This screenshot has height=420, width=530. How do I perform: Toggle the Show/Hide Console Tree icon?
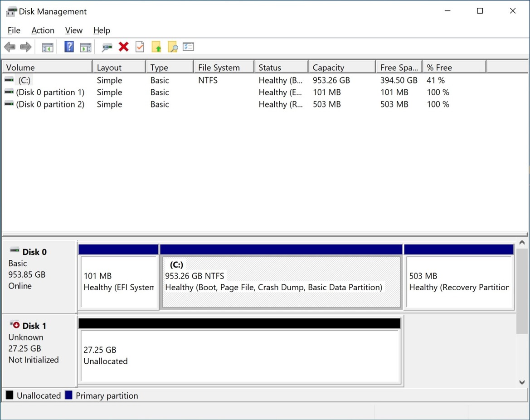[48, 47]
